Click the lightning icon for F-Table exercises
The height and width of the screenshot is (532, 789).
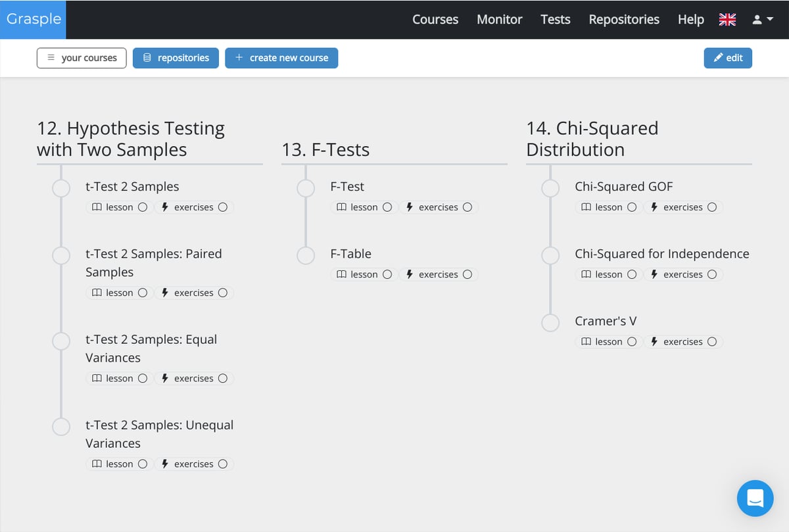click(x=410, y=274)
